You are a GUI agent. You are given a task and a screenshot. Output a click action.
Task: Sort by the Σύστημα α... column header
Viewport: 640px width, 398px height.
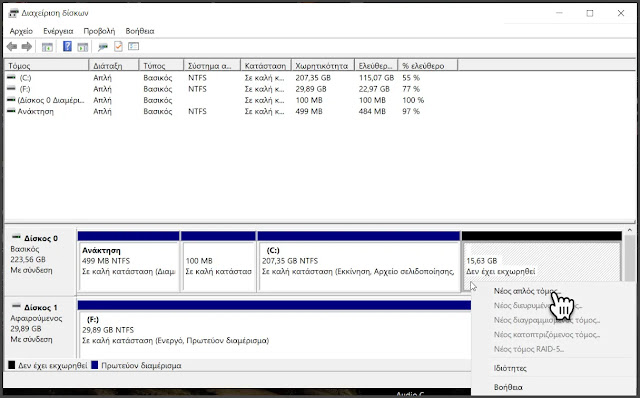[x=212, y=65]
